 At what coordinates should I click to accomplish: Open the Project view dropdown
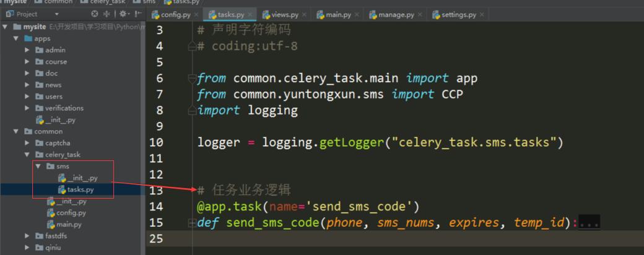(56, 14)
